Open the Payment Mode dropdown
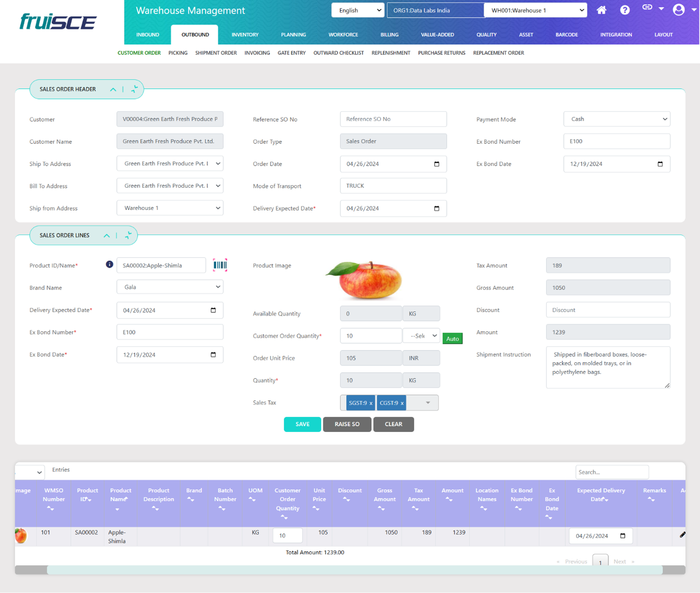The image size is (700, 593). coord(617,119)
